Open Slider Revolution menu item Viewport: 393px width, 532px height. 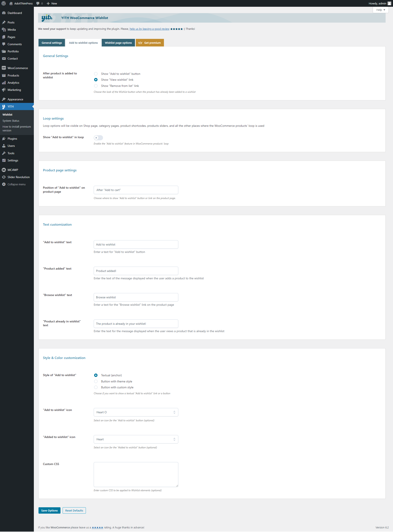tap(17, 177)
